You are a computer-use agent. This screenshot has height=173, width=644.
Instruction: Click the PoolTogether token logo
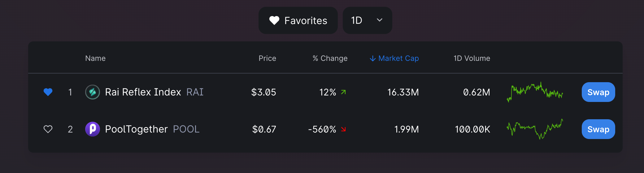click(93, 129)
